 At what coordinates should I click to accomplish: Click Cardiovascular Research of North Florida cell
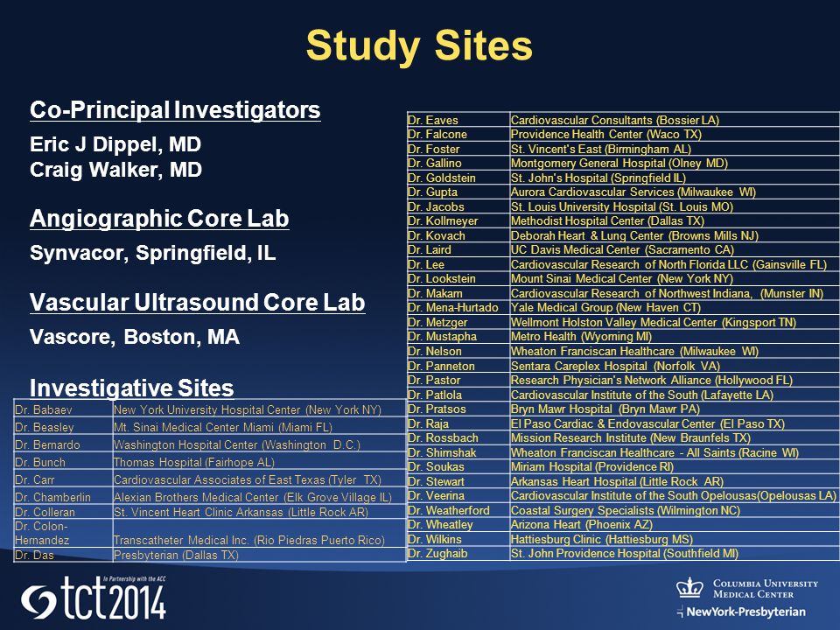[675, 264]
